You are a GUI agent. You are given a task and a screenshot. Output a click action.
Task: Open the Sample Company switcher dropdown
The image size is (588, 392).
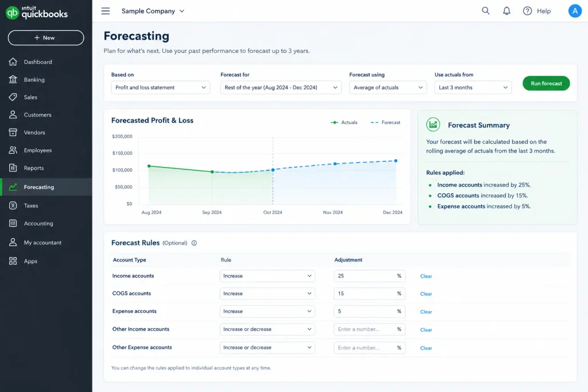coord(153,11)
